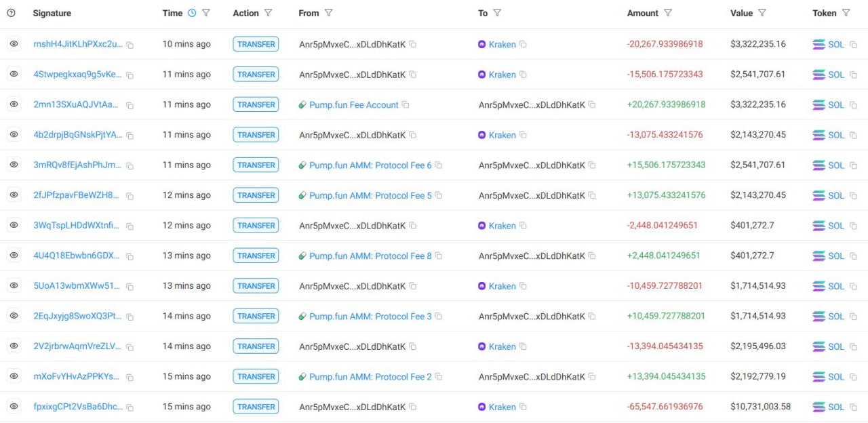Click TRANSFER badge in fpxixgCPt2VsBa6Dhc row

256,407
